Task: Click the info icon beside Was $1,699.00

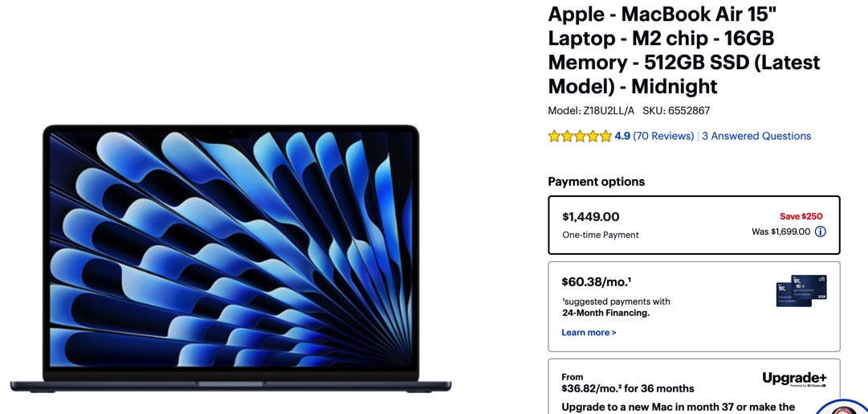Action: coord(821,232)
